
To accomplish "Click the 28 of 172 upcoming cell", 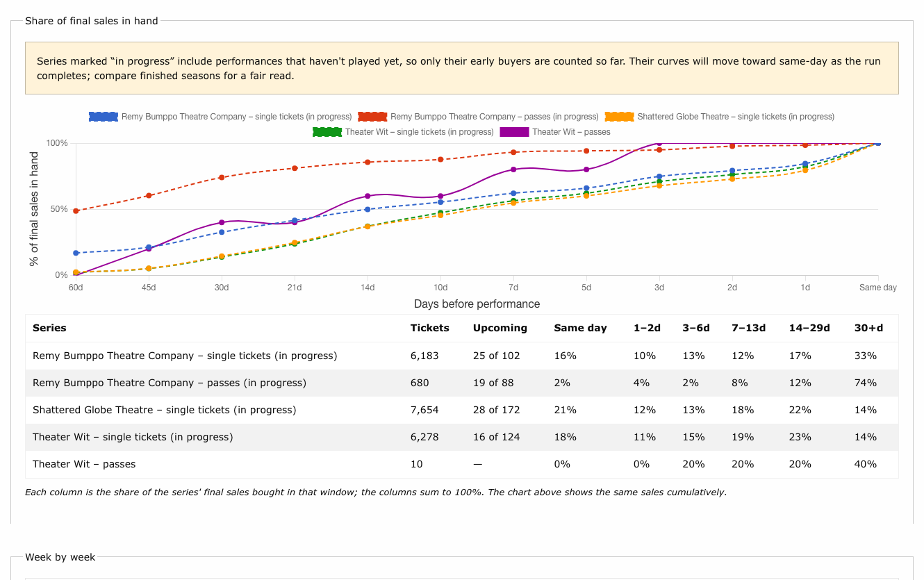I will (497, 410).
